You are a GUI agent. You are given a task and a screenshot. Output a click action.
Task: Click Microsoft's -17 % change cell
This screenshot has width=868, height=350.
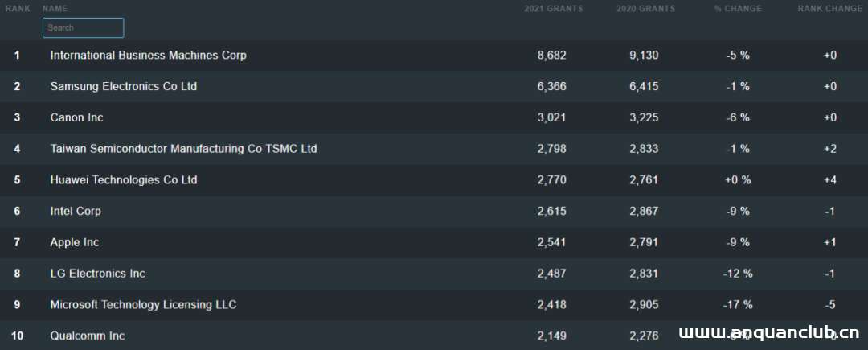tap(737, 305)
